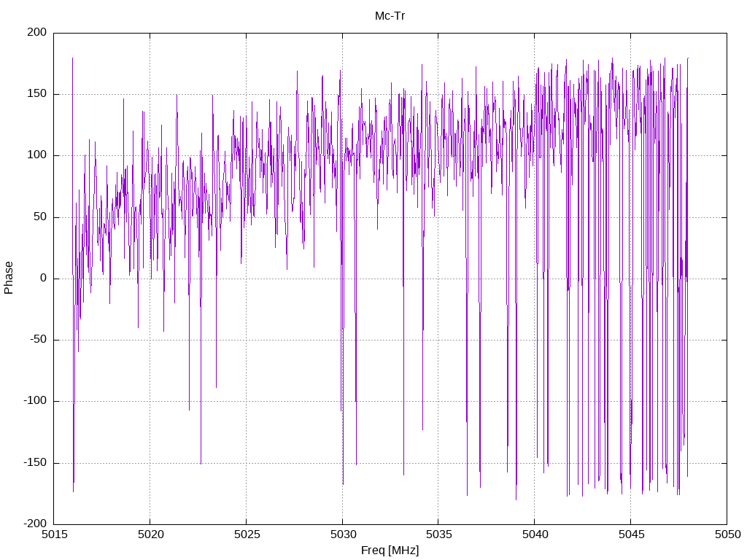Click the plot title Mc-Tr
This screenshot has width=747, height=560.
[x=390, y=16]
